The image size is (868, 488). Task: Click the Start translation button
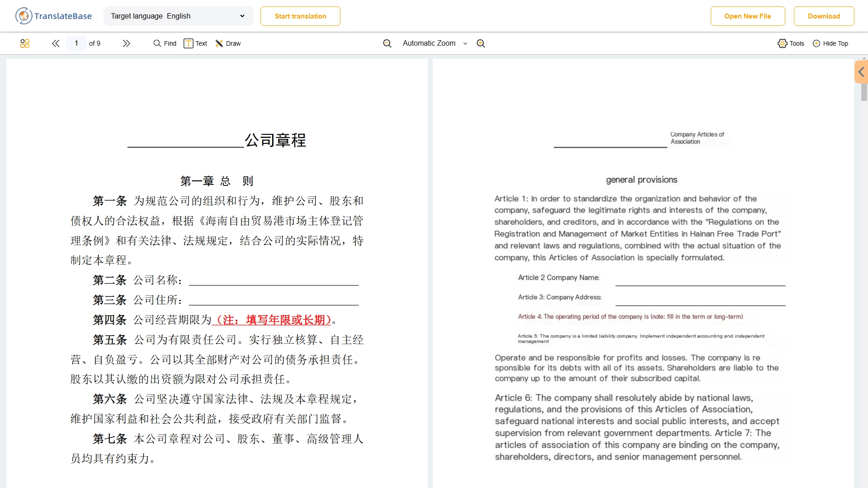(x=300, y=16)
